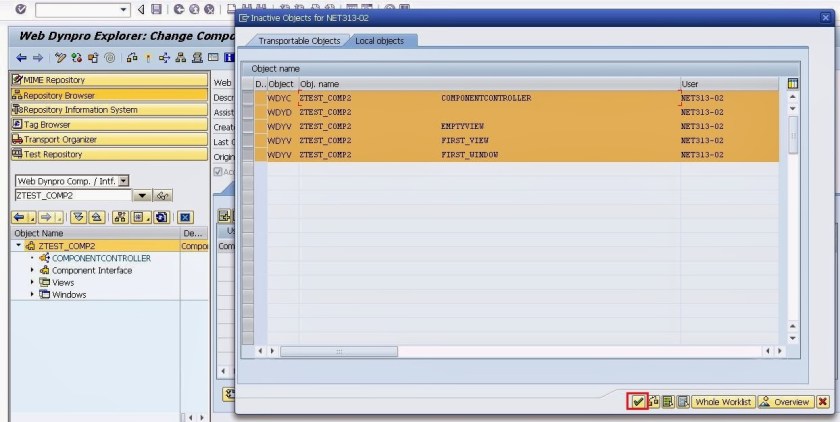Click the FIRST_VIEW cell in the table
Image resolution: width=840 pixels, height=422 pixels.
coord(465,140)
